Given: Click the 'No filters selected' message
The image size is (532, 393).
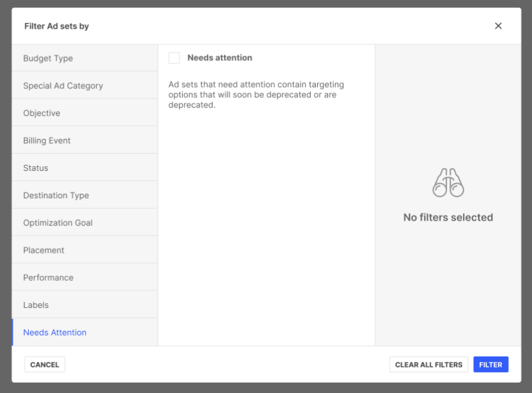Looking at the screenshot, I should click(448, 218).
